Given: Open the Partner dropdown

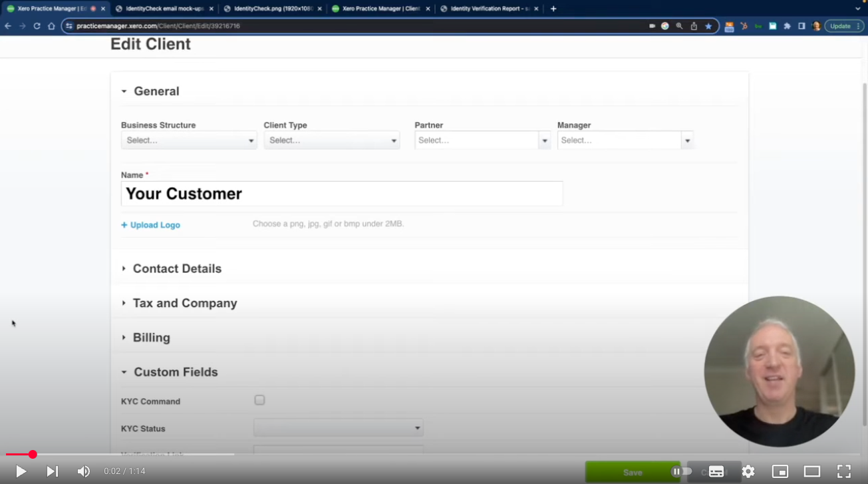Looking at the screenshot, I should 483,140.
